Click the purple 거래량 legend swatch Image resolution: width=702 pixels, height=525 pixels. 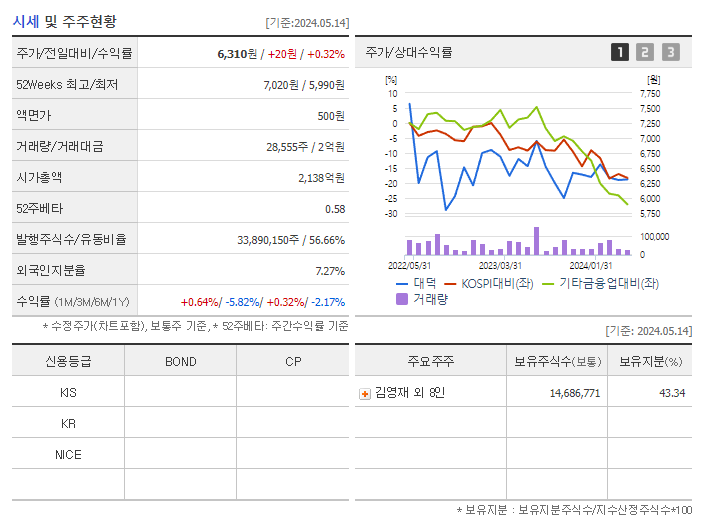[402, 299]
